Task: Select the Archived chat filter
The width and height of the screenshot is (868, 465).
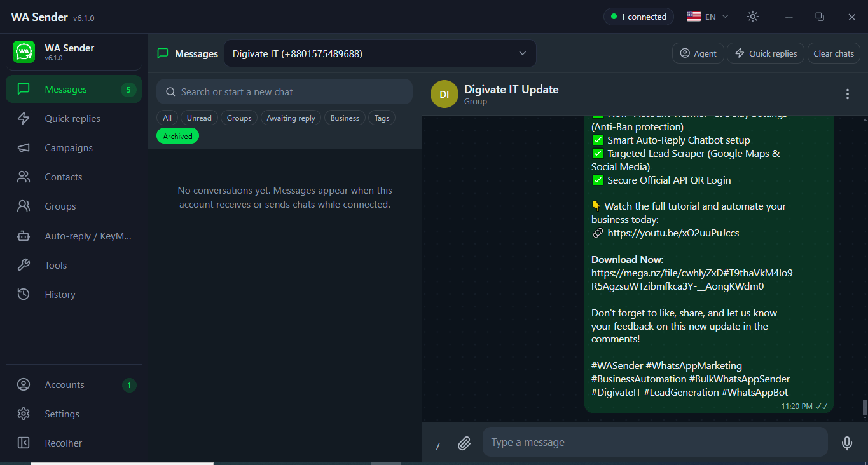Action: (x=177, y=136)
